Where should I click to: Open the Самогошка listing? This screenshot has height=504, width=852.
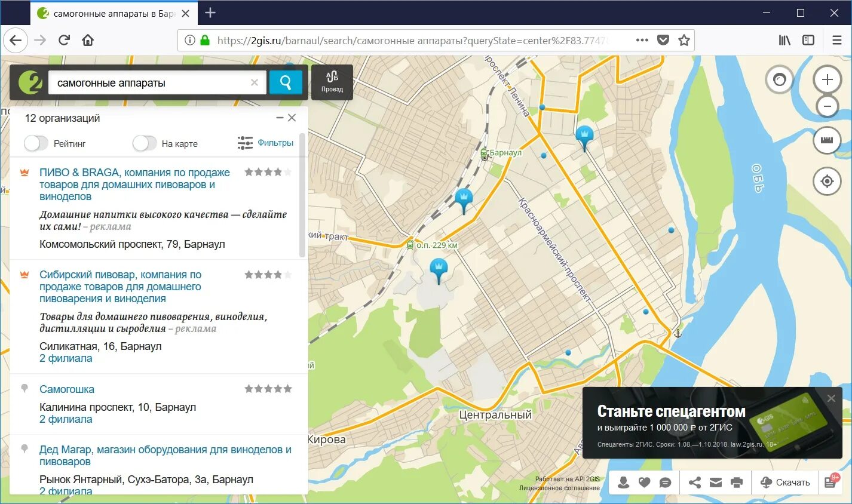[x=67, y=389]
